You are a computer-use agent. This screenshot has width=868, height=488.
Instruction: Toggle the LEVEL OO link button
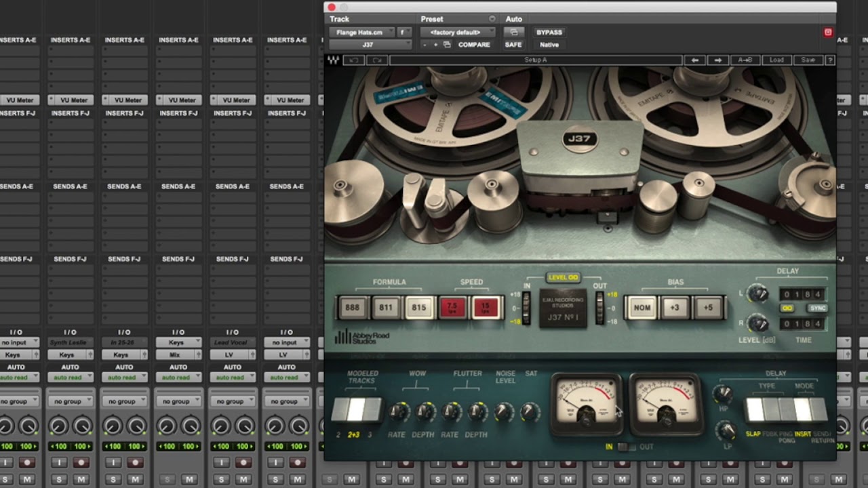coord(564,277)
